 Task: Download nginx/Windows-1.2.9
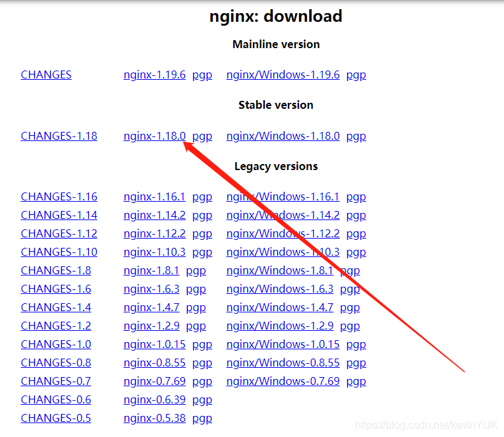coord(279,326)
